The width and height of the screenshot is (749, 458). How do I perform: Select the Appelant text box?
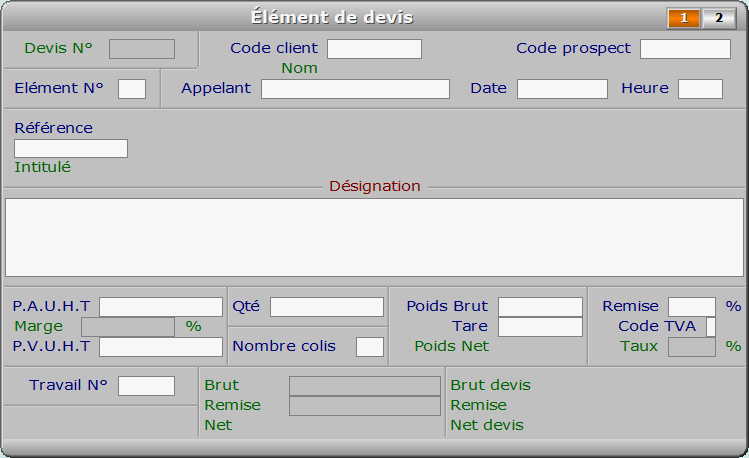point(355,89)
